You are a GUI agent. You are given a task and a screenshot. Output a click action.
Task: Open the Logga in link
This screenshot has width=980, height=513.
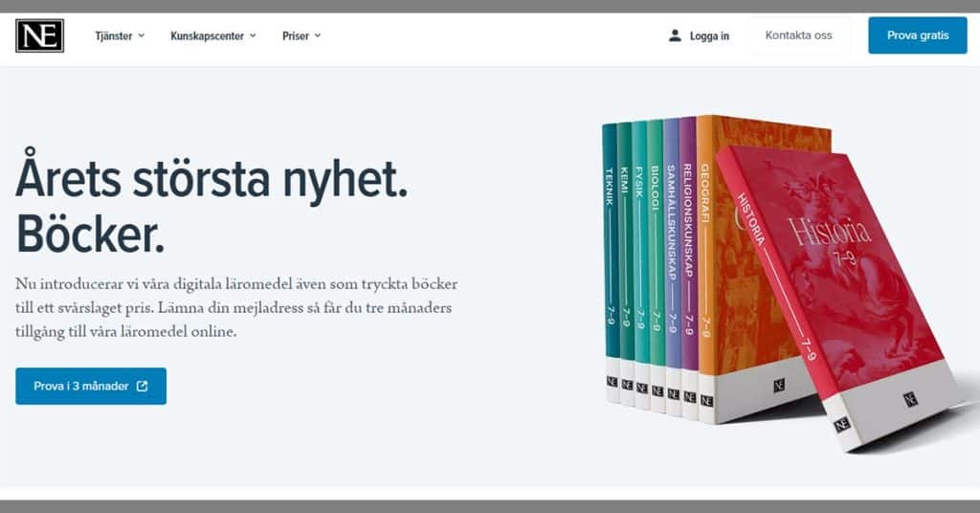tap(709, 35)
